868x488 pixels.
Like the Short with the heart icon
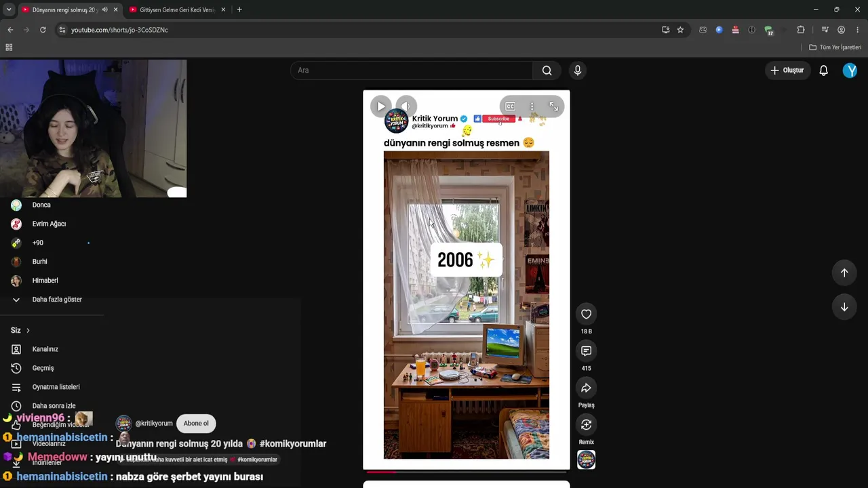(x=586, y=314)
